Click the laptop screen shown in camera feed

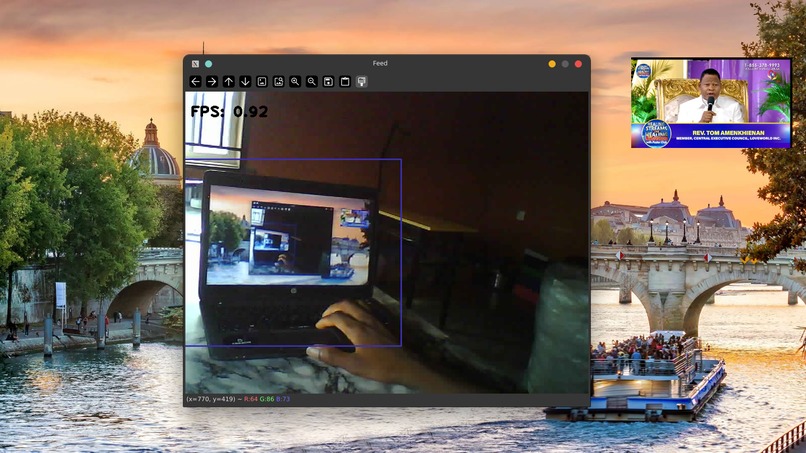pyautogui.click(x=288, y=235)
